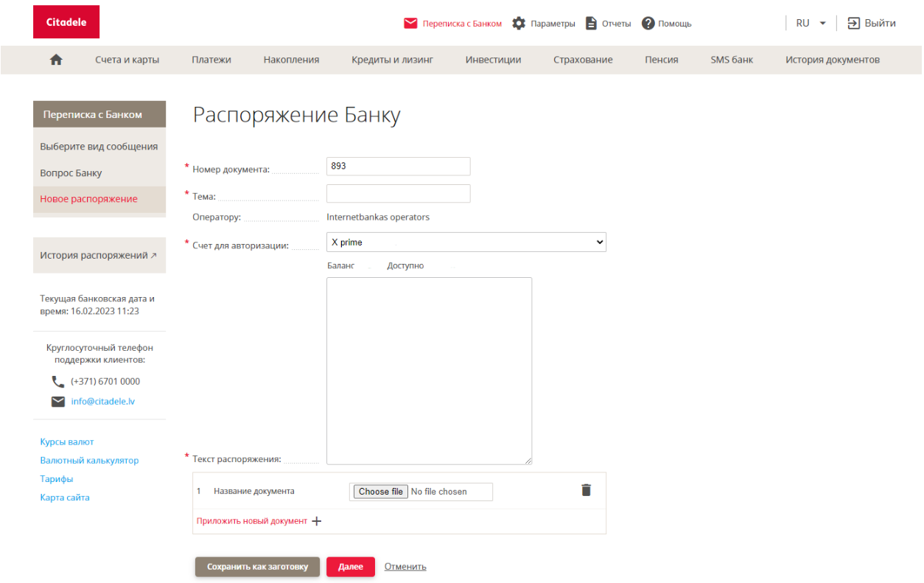Open settings via the gear icon

[x=519, y=24]
